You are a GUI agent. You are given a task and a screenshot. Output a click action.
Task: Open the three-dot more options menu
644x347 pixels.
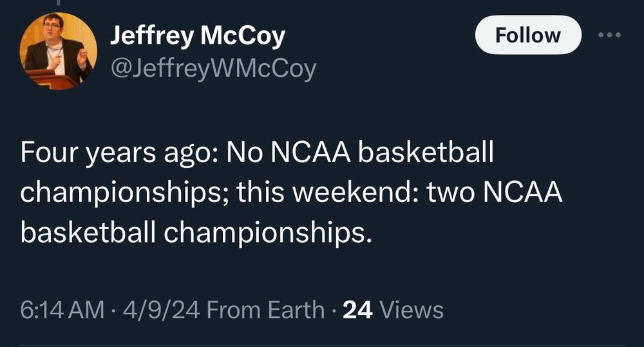[x=609, y=35]
